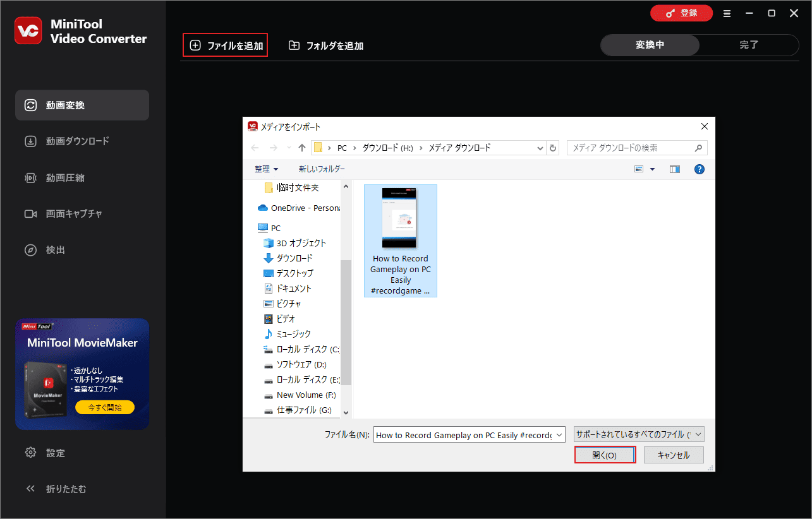This screenshot has width=812, height=519.
Task: Click the メディア ダウンロードの検索 search field
Action: [637, 148]
